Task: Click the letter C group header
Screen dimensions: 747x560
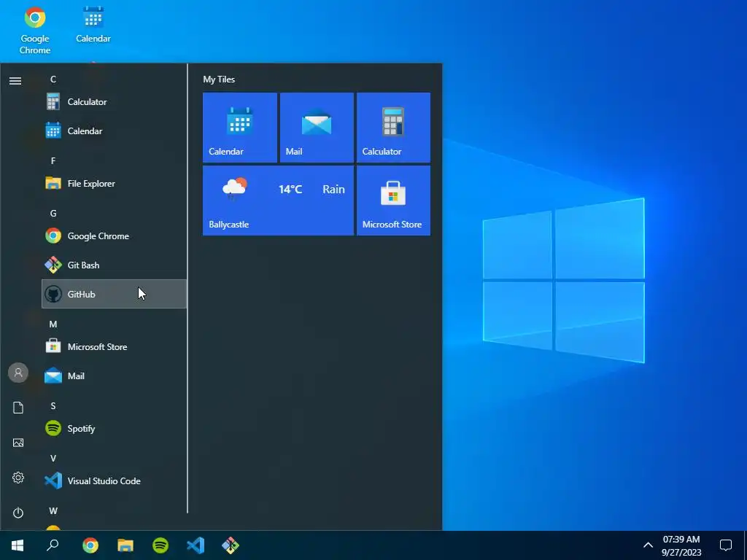Action: pyautogui.click(x=53, y=79)
